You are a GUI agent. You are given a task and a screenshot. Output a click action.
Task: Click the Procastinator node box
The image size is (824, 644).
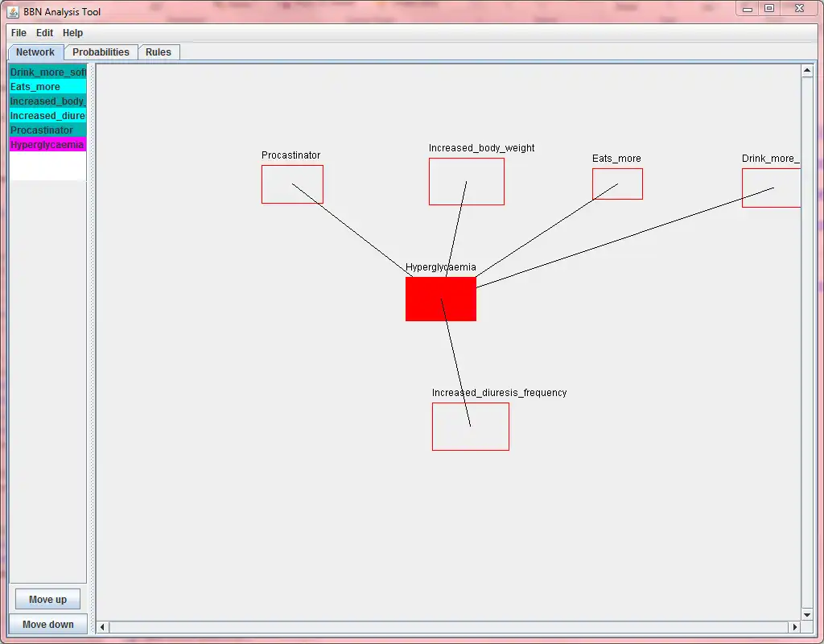coord(292,184)
